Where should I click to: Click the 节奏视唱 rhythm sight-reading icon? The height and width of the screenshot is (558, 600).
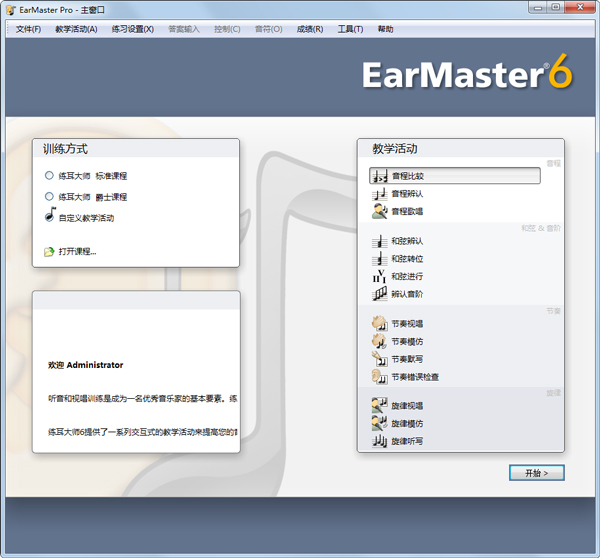[x=380, y=324]
